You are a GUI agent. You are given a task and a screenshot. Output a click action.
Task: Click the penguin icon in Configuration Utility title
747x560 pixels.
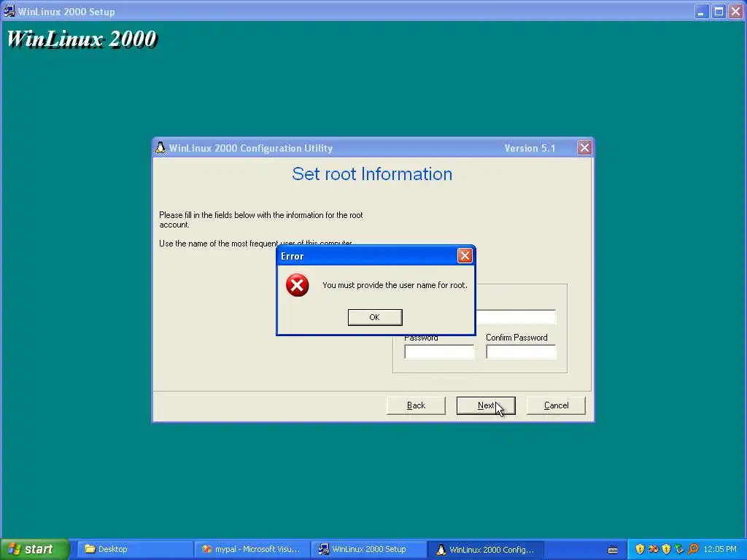(160, 147)
